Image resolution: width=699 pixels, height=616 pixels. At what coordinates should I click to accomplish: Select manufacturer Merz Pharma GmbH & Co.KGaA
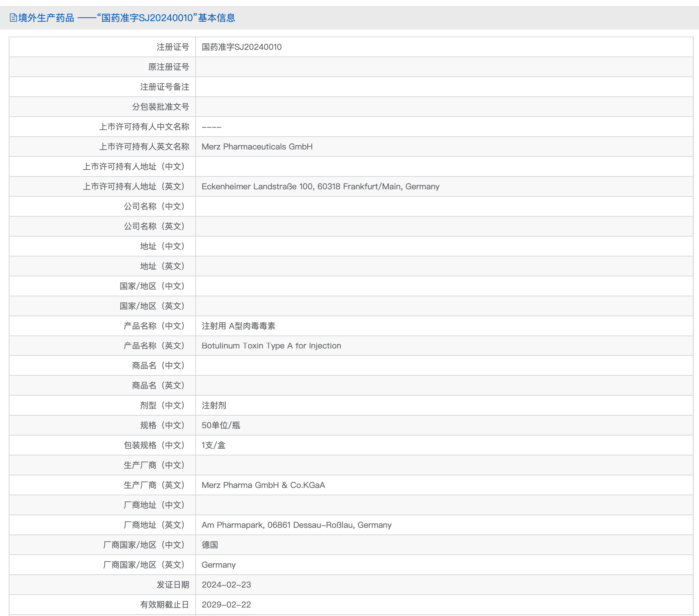263,485
